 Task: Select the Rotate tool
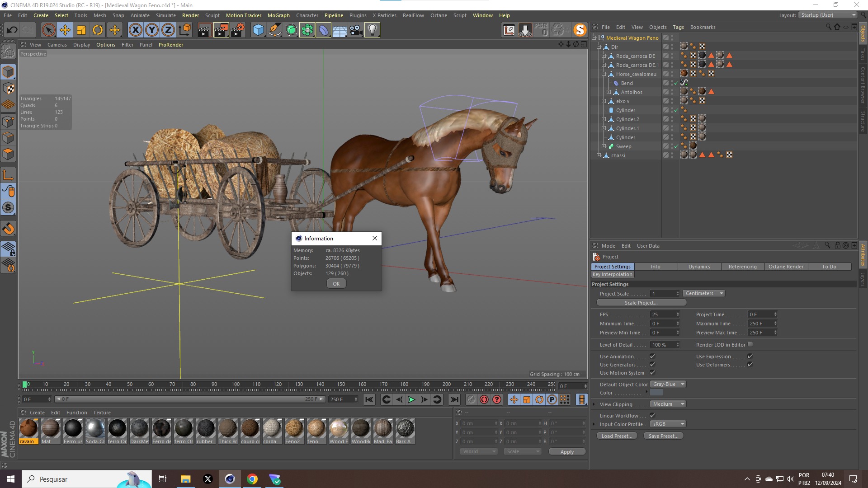[98, 30]
